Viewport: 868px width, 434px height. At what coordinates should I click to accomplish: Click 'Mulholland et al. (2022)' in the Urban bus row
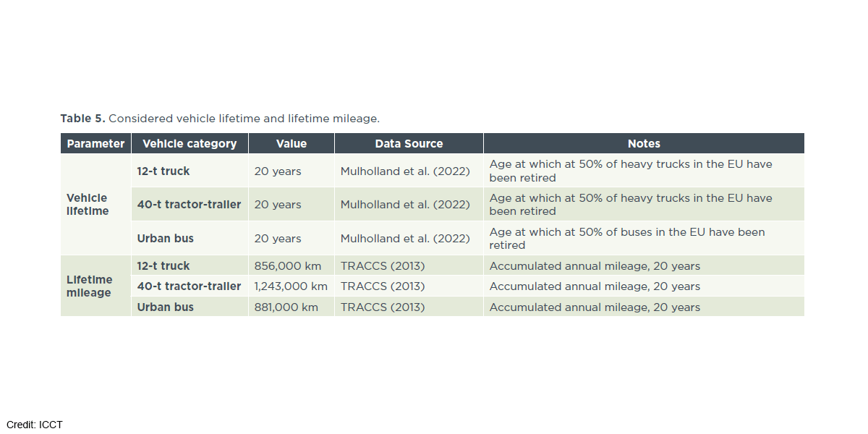(x=405, y=238)
